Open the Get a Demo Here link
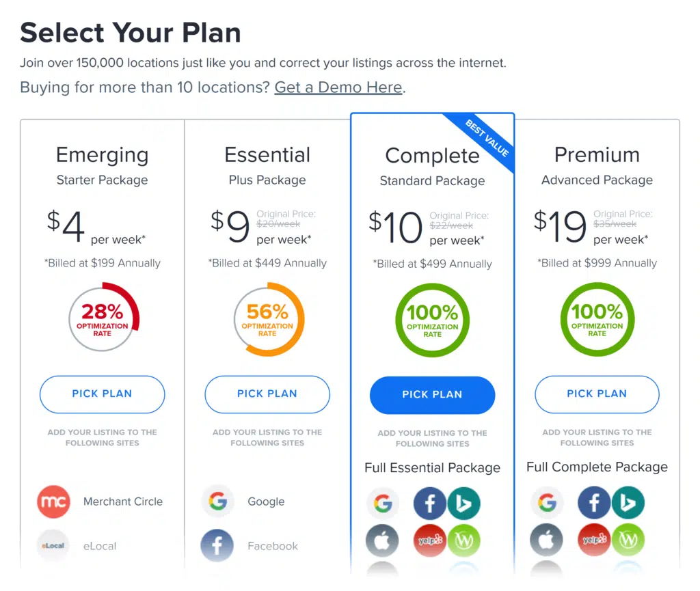This screenshot has height=591, width=700. (338, 87)
